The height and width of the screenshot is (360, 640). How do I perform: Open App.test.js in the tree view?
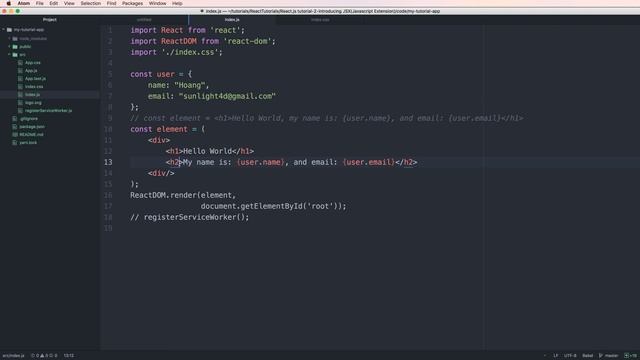coord(36,78)
